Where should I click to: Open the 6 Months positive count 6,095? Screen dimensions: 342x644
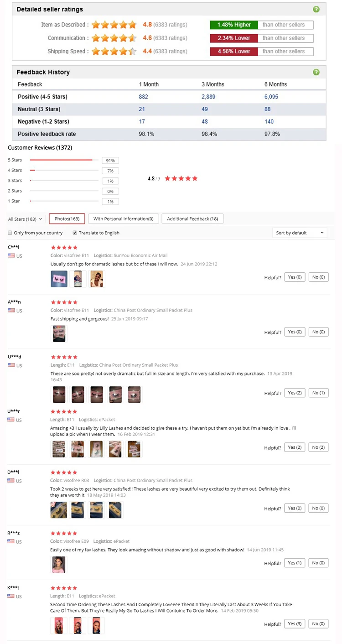(271, 97)
